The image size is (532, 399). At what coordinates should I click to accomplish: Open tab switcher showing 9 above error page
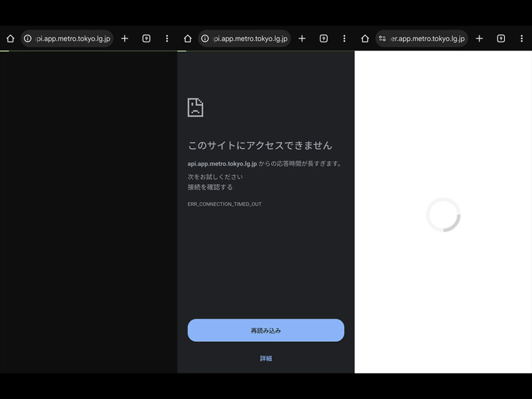[324, 38]
